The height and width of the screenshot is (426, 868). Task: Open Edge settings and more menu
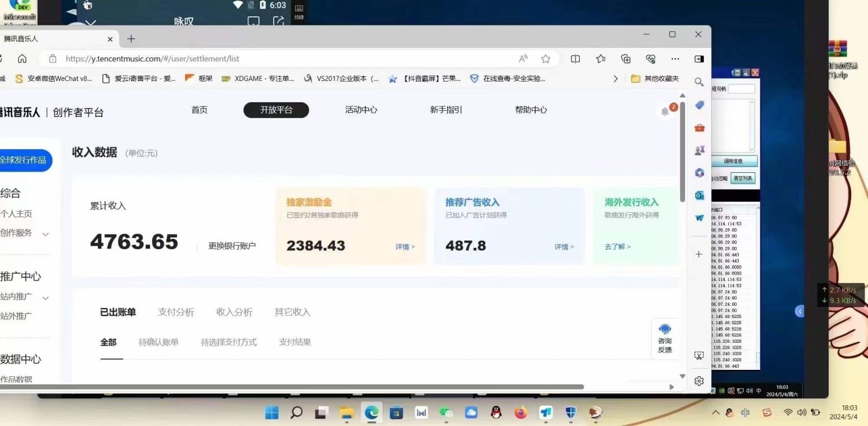tap(675, 58)
